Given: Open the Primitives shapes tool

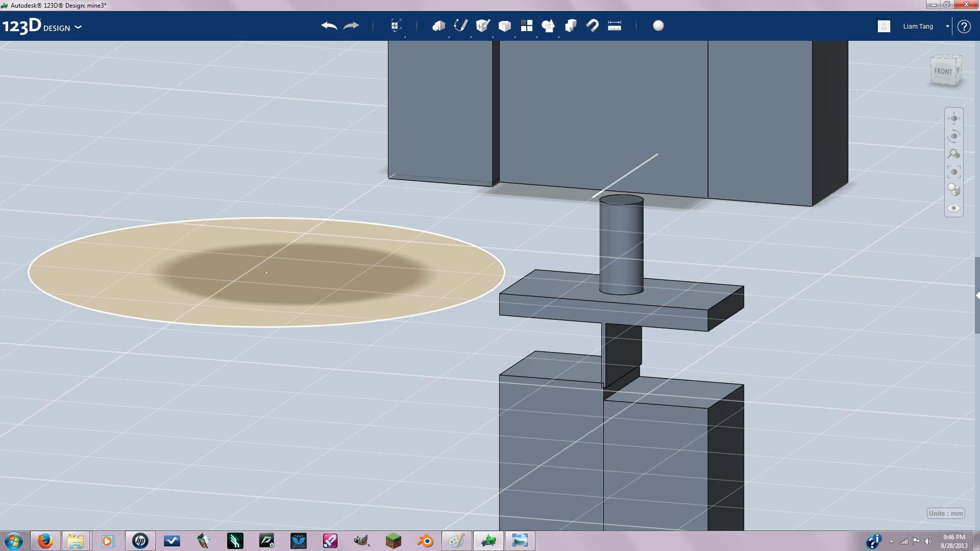Looking at the screenshot, I should (x=438, y=26).
